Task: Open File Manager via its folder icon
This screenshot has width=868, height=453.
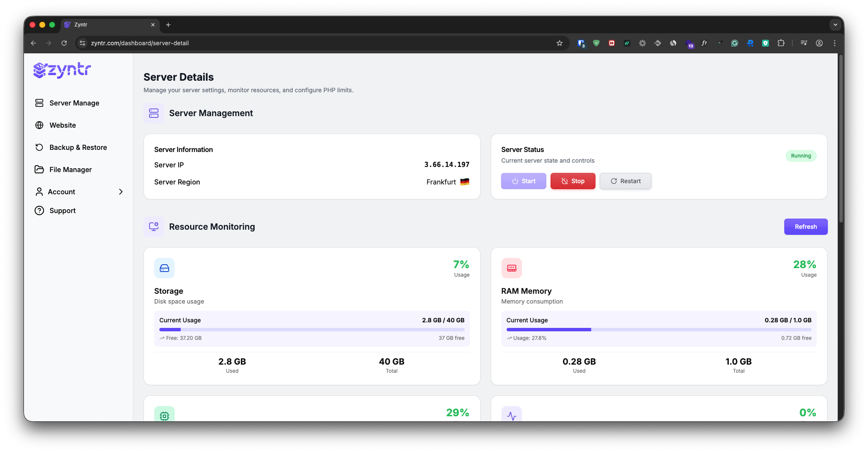Action: pyautogui.click(x=39, y=170)
